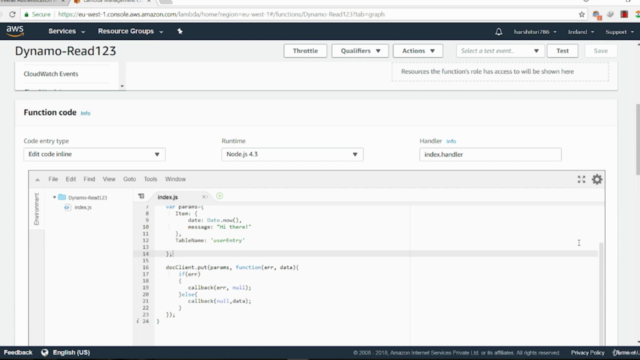The image size is (640, 360).
Task: Close the index.js tab
Action: click(204, 197)
